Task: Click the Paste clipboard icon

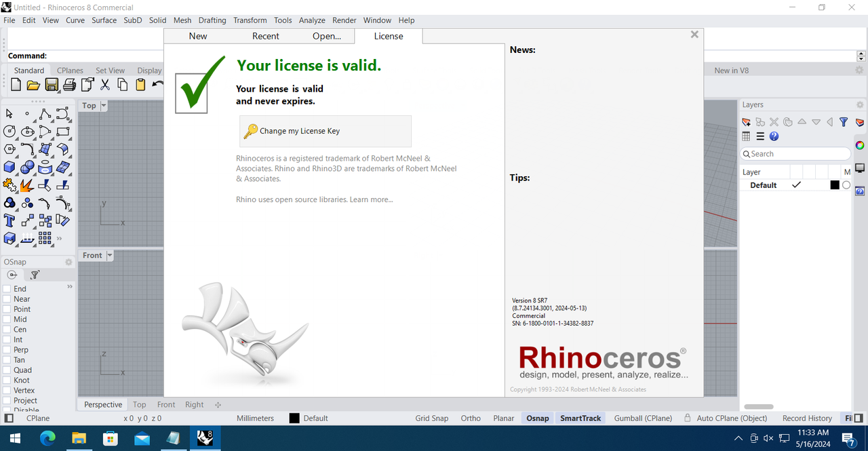Action: coord(140,85)
